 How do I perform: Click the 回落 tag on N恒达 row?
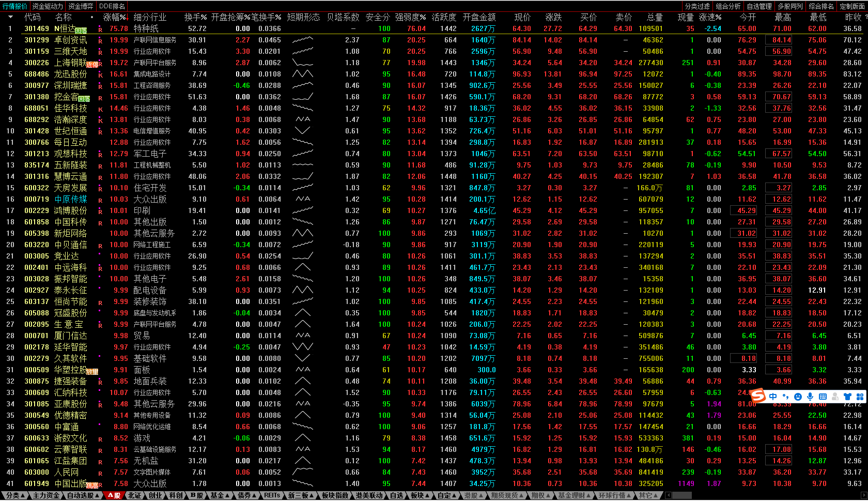[x=81, y=31]
